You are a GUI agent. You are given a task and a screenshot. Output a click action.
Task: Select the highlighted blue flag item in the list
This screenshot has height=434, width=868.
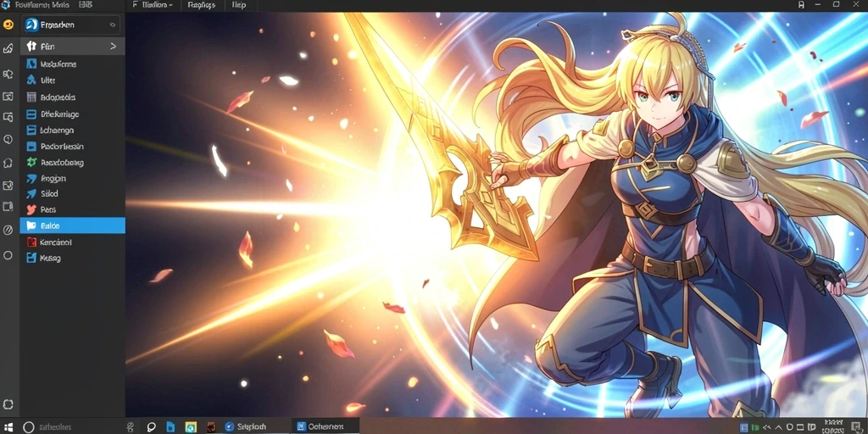[x=73, y=225]
